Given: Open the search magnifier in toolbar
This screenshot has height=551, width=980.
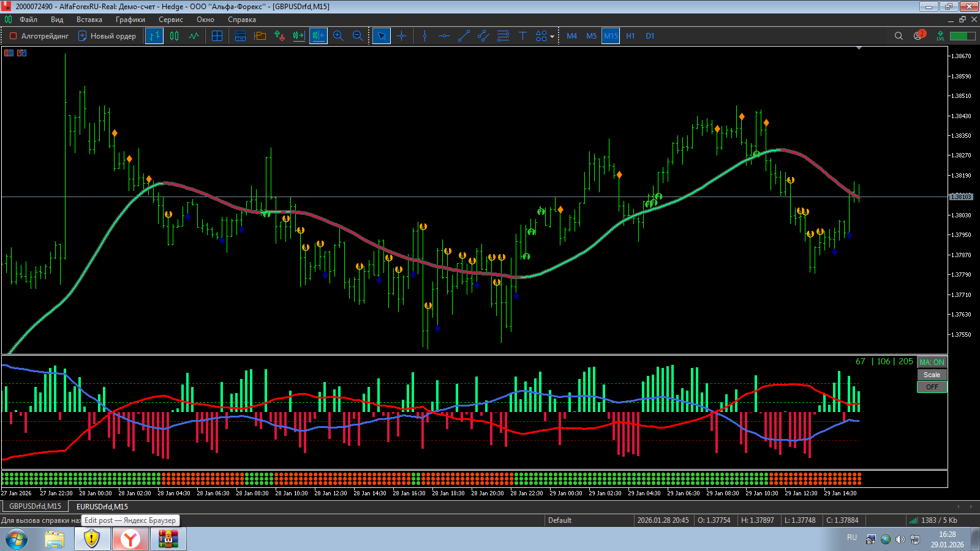Looking at the screenshot, I should (x=899, y=36).
